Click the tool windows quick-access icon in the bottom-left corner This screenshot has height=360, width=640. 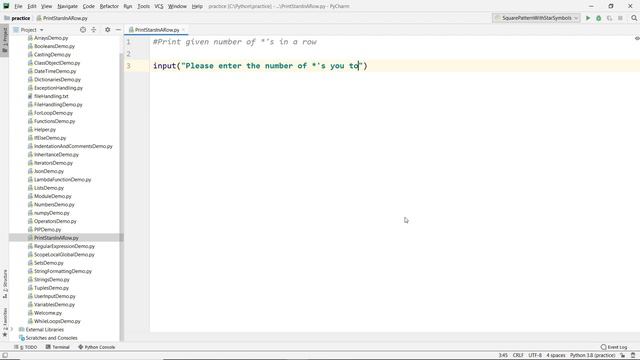5,355
